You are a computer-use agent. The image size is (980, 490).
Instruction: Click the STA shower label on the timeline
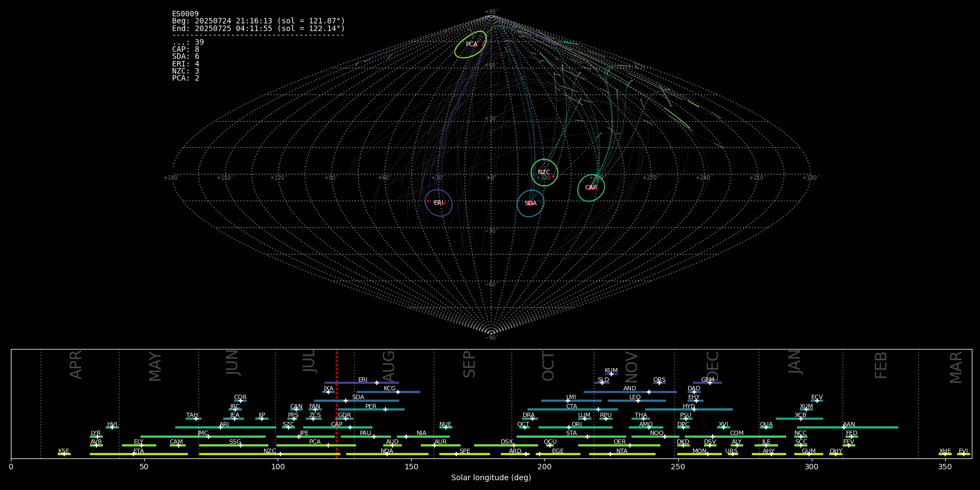point(571,433)
